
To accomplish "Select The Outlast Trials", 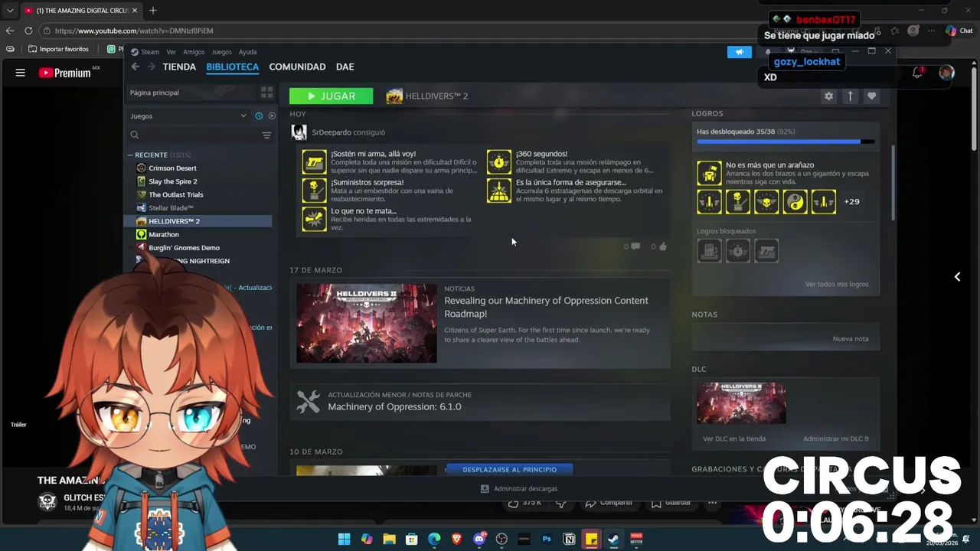I will click(x=175, y=194).
